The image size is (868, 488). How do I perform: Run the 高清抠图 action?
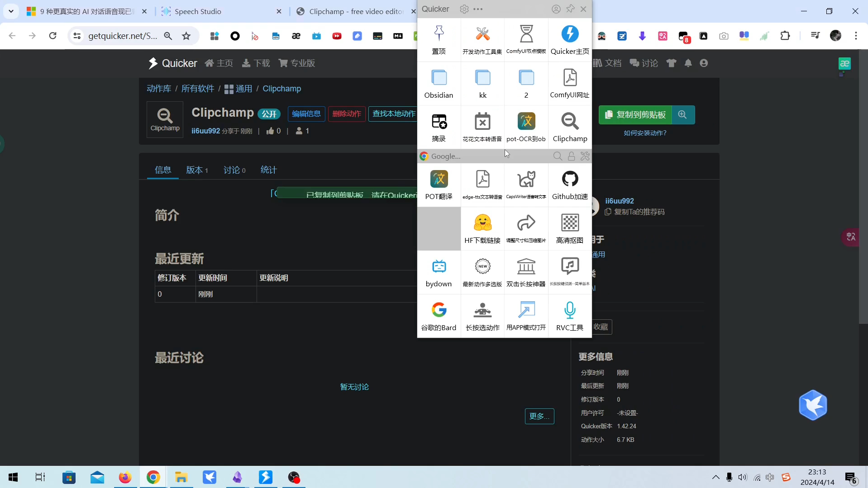click(569, 228)
